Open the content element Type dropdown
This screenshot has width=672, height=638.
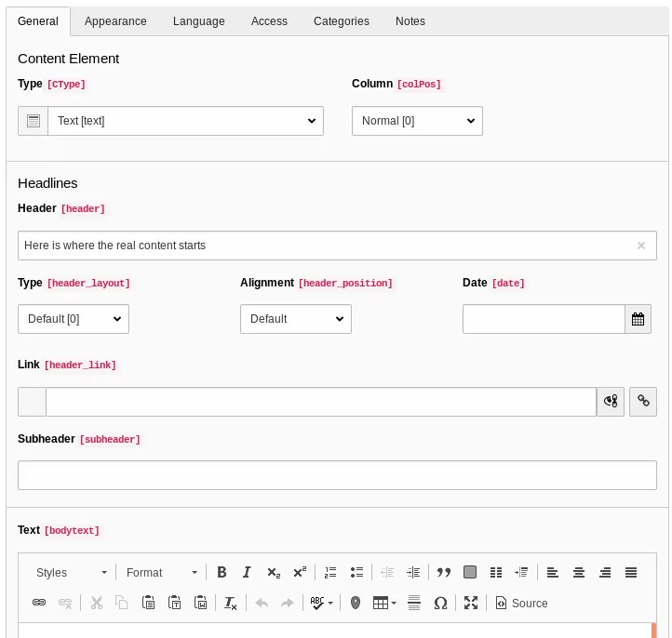click(x=185, y=121)
